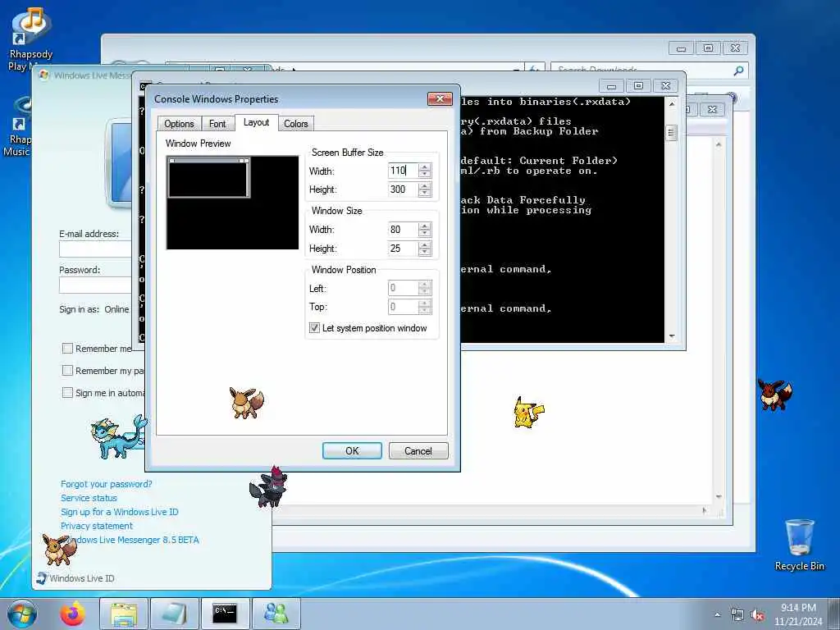
Task: Increase Screen Buffer Width with up arrow
Action: pyautogui.click(x=425, y=167)
